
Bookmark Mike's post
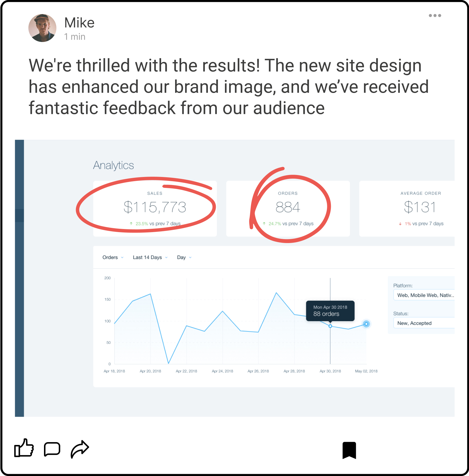349,450
